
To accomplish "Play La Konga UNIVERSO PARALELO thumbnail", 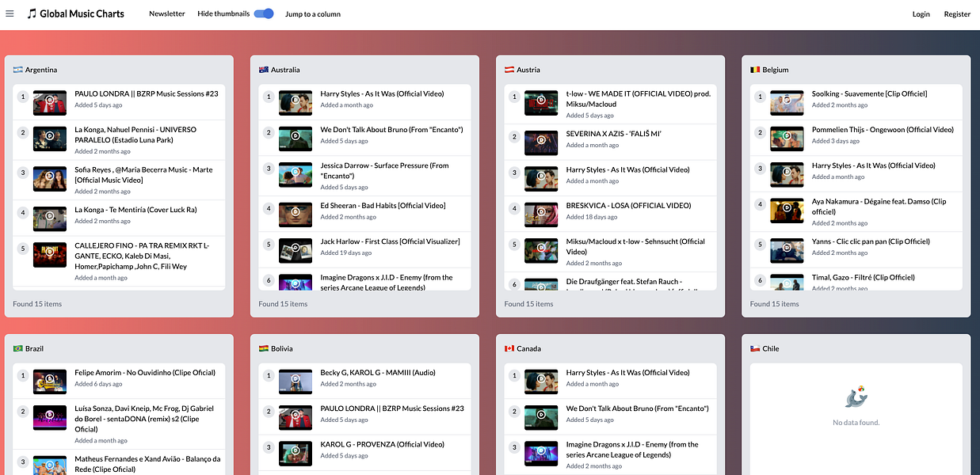I will (x=50, y=138).
